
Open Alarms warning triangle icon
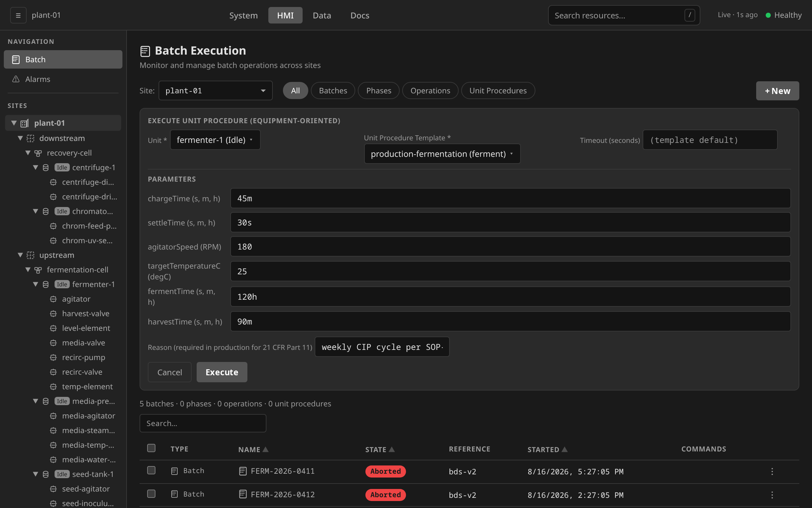tap(16, 79)
